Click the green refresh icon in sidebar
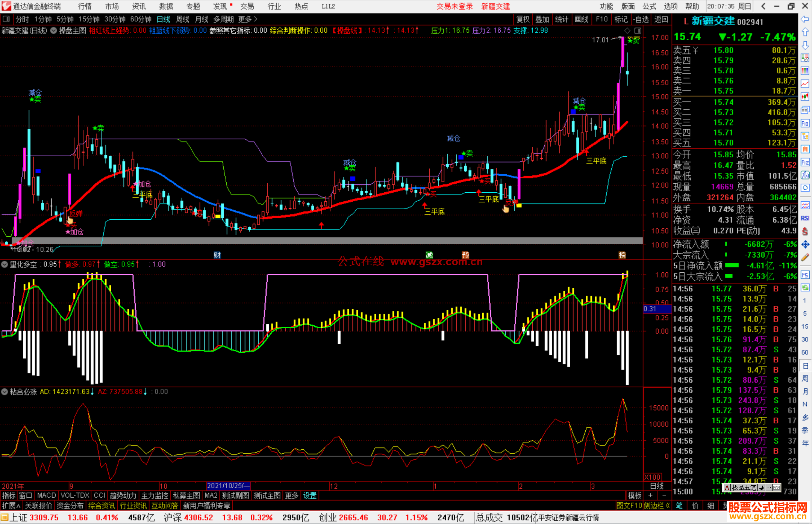 pyautogui.click(x=805, y=288)
